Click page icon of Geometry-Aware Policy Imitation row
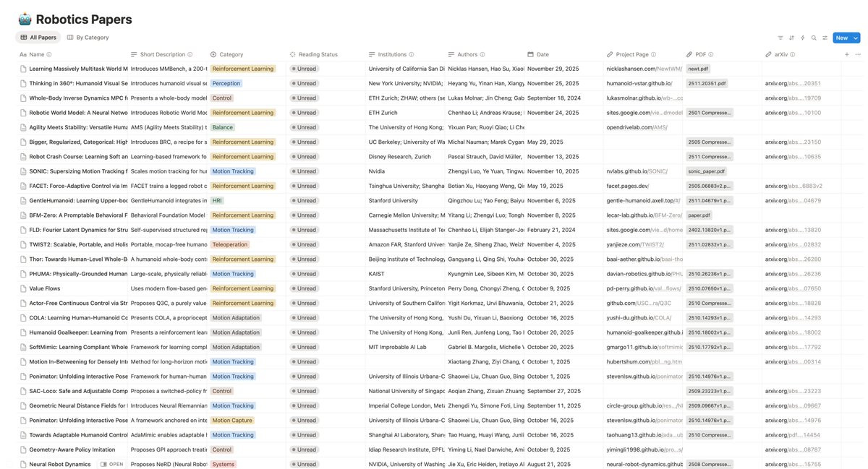The height and width of the screenshot is (469, 868). coord(23,449)
